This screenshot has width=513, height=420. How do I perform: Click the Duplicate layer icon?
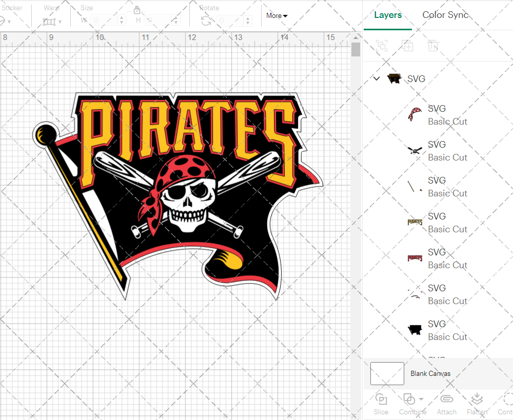[407, 46]
